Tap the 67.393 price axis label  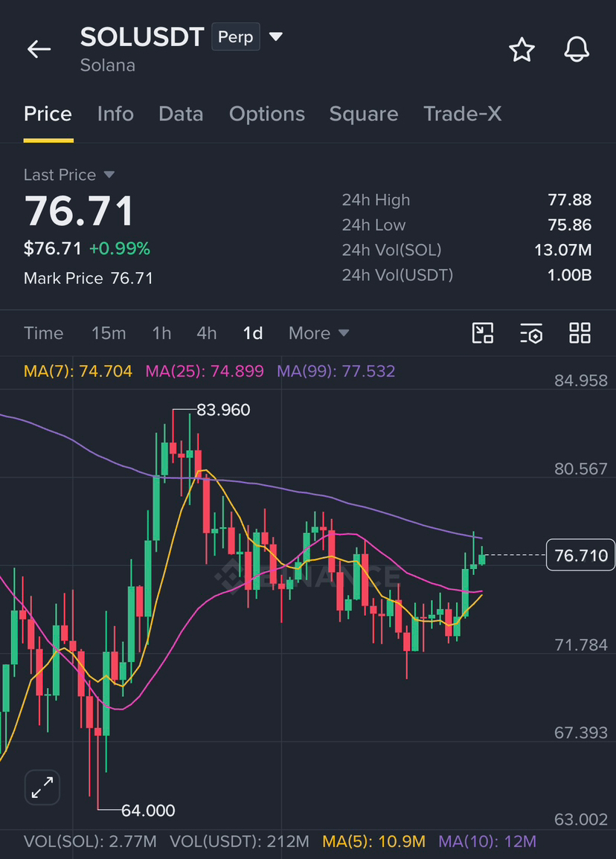click(x=581, y=733)
